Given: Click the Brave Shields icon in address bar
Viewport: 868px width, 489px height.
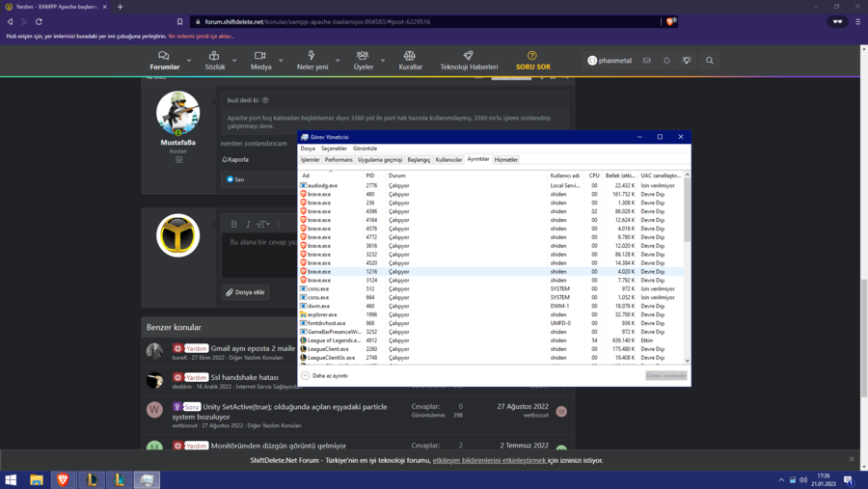Looking at the screenshot, I should point(670,21).
